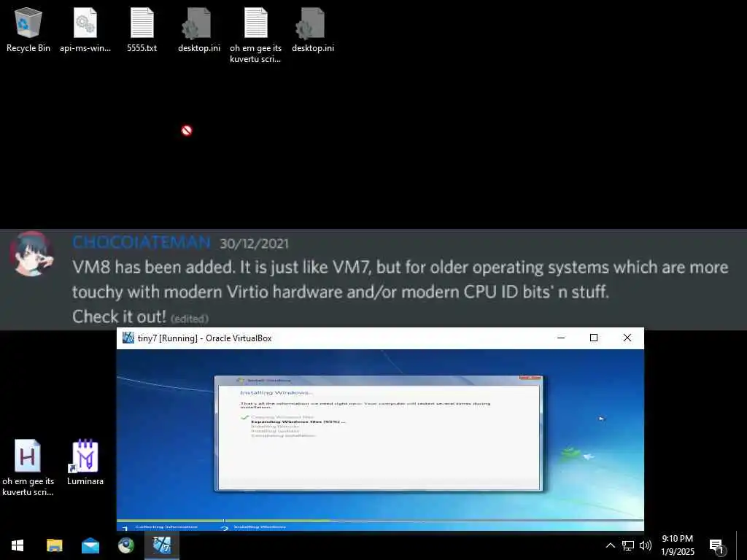Close the Install Windows dialog inside VM

(x=530, y=378)
